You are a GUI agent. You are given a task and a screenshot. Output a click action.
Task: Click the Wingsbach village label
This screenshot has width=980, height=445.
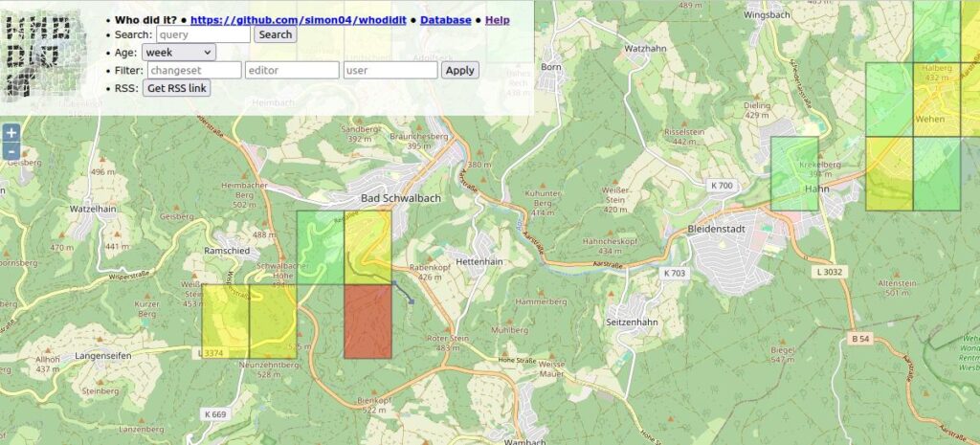tap(768, 14)
